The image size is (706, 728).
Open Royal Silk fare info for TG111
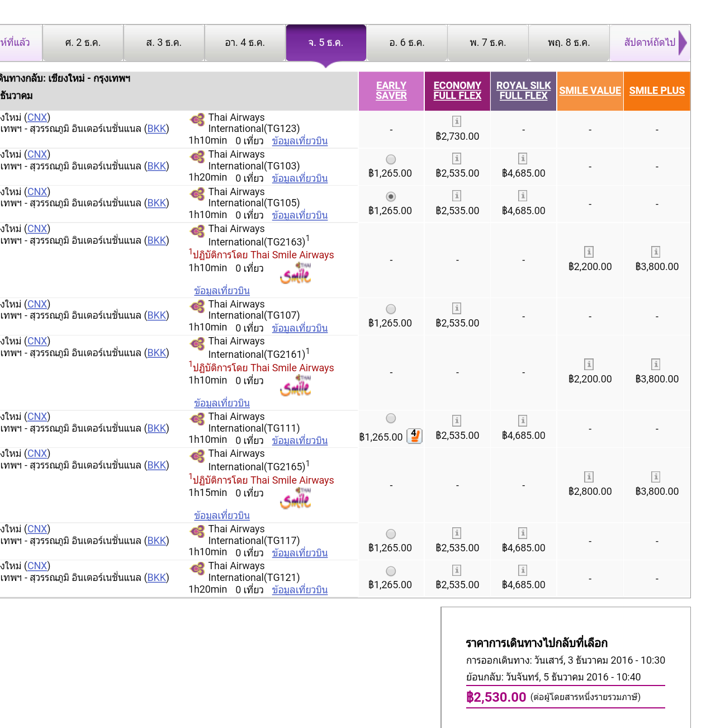point(523,420)
